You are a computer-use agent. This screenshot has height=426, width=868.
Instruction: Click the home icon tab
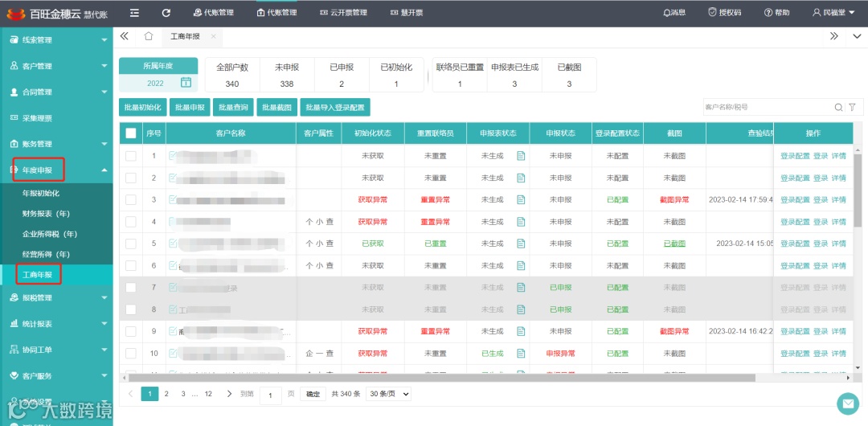(x=149, y=36)
